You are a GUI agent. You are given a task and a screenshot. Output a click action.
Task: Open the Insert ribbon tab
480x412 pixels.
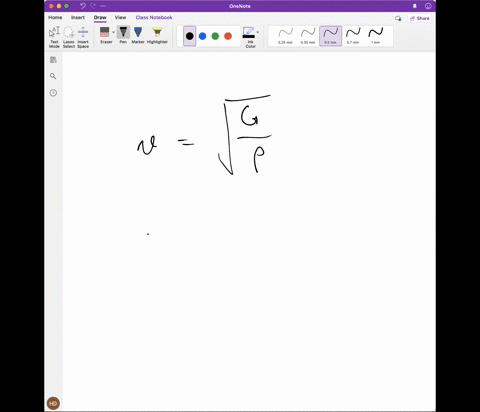(x=78, y=17)
